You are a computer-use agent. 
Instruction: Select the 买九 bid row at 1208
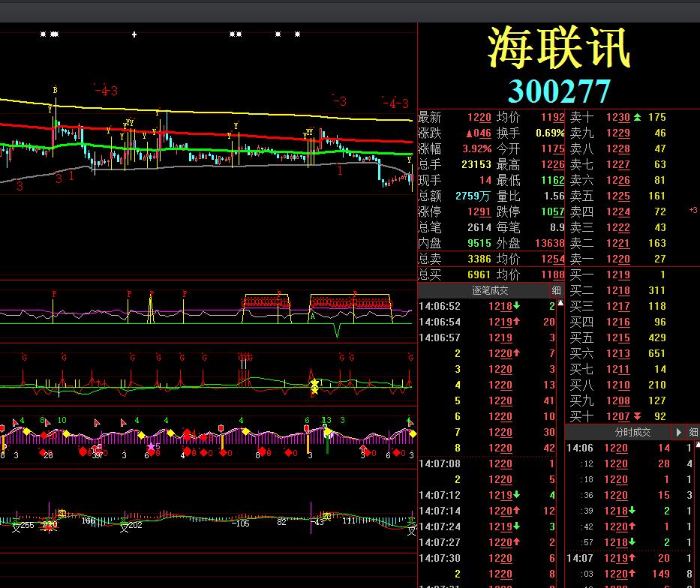coord(618,400)
